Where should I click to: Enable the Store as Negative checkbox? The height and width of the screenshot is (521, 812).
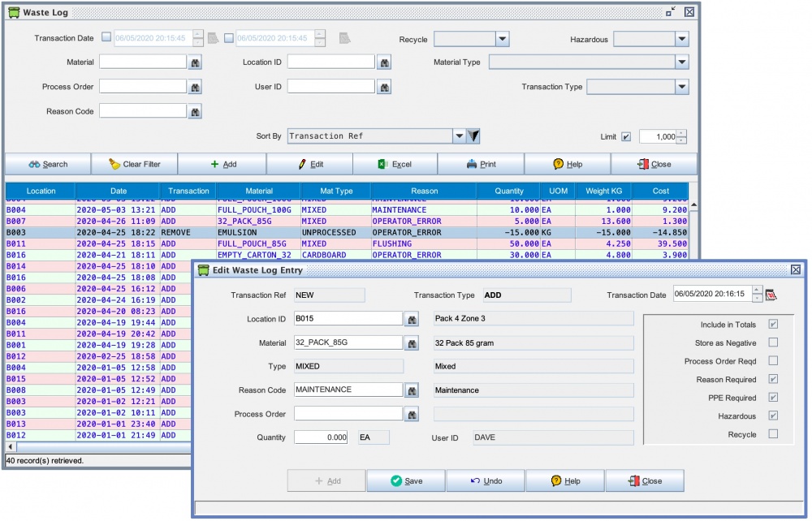point(773,342)
